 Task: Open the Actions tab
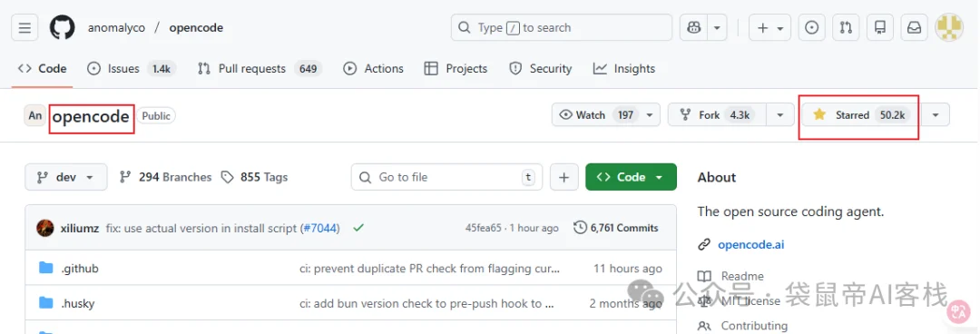pos(373,69)
